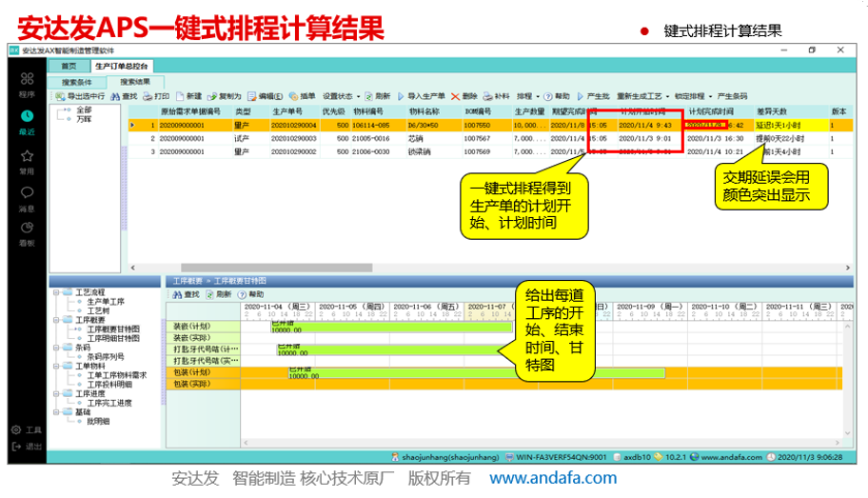Click the 补料 supplement material icon
The width and height of the screenshot is (868, 498).
coord(487,96)
